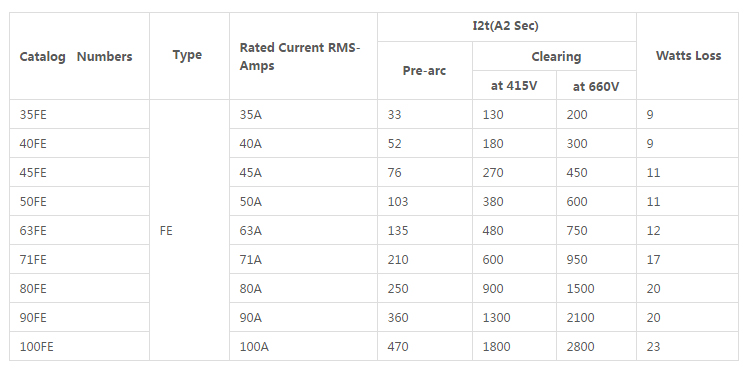
Task: Select the Pre-arc header cell
Action: [x=424, y=71]
